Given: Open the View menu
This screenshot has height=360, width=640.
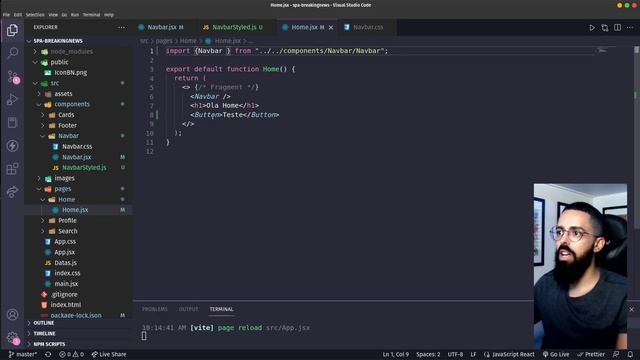Looking at the screenshot, I should tap(53, 15).
